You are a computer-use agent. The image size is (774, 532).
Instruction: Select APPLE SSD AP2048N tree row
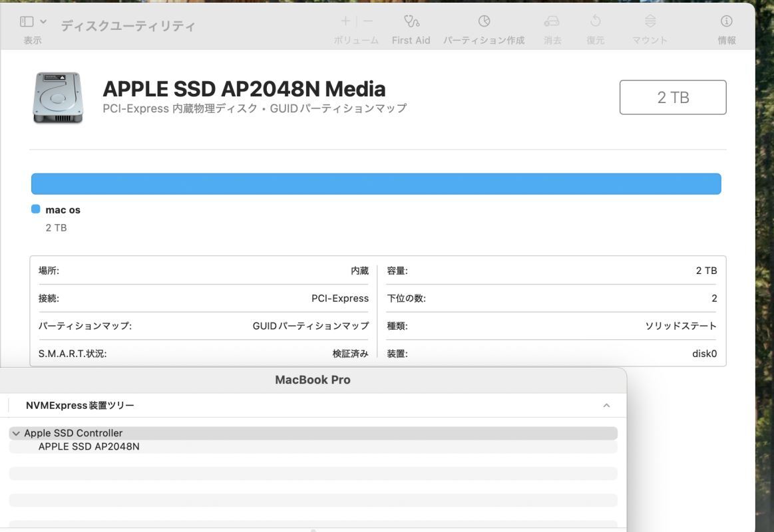313,447
